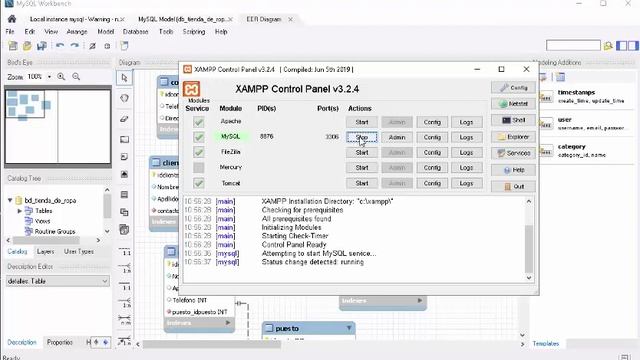Expand the puesto table header arrow

349,328
